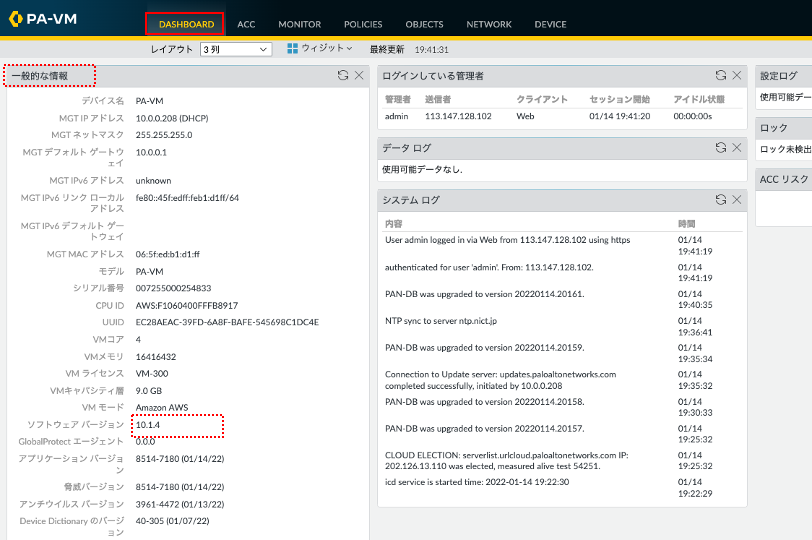The image size is (812, 540).
Task: Close the システム ログ widget
Action: (x=737, y=200)
